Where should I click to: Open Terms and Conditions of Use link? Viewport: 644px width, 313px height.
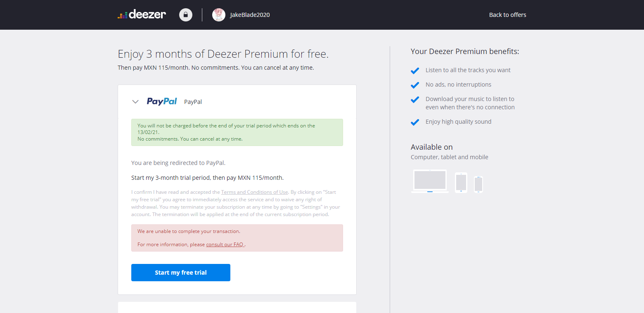pos(254,192)
